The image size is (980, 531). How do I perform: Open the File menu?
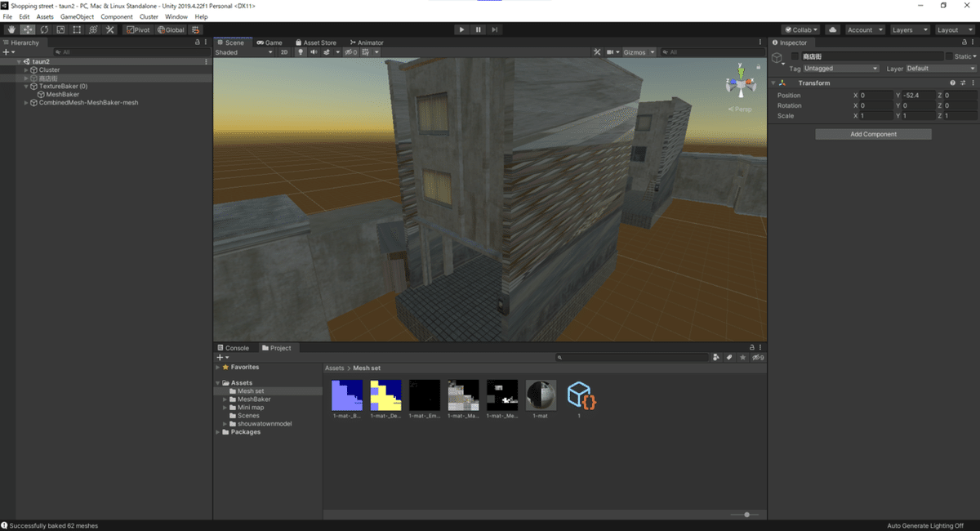click(7, 16)
